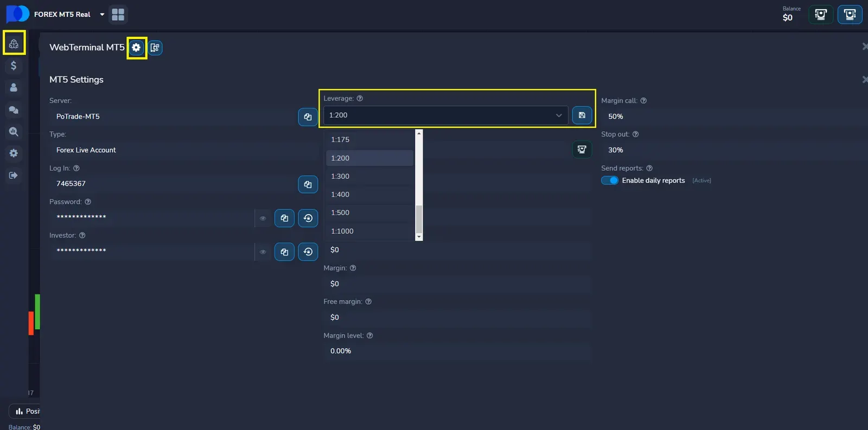This screenshot has width=868, height=430.
Task: Toggle Enable daily reports switch
Action: [x=610, y=181]
